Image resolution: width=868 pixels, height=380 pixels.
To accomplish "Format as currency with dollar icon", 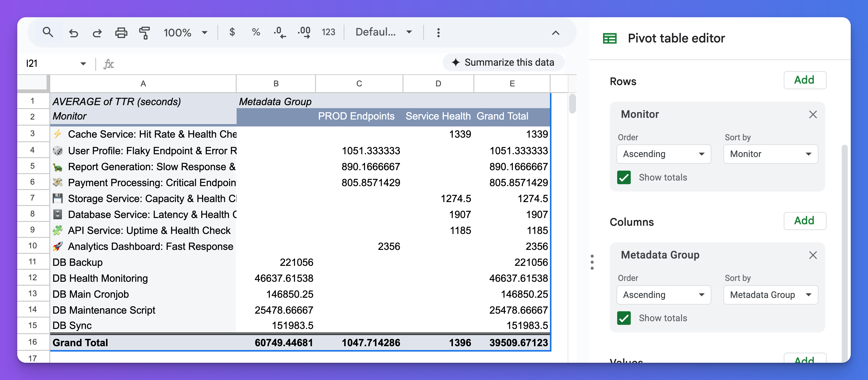I will pos(232,32).
